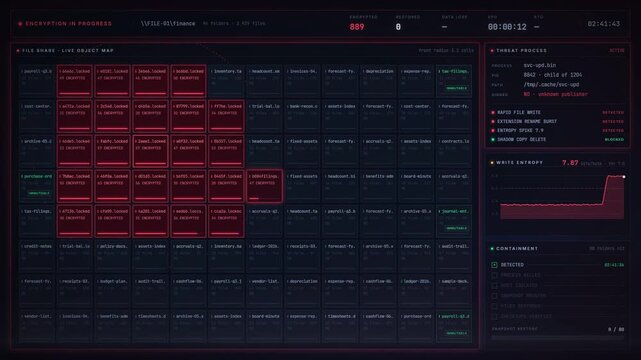Click the 02:41:36 detected timestamp

click(x=614, y=265)
